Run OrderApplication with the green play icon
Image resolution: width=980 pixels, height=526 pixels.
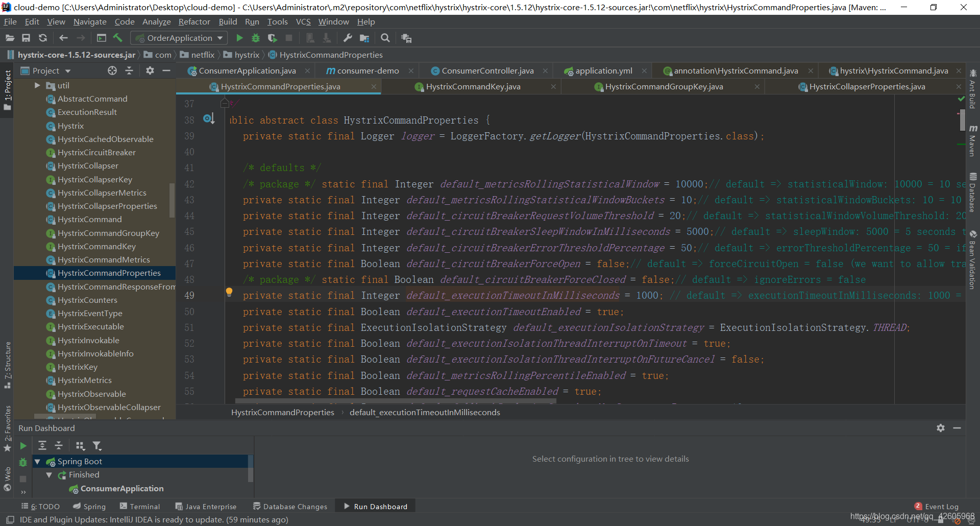click(239, 38)
